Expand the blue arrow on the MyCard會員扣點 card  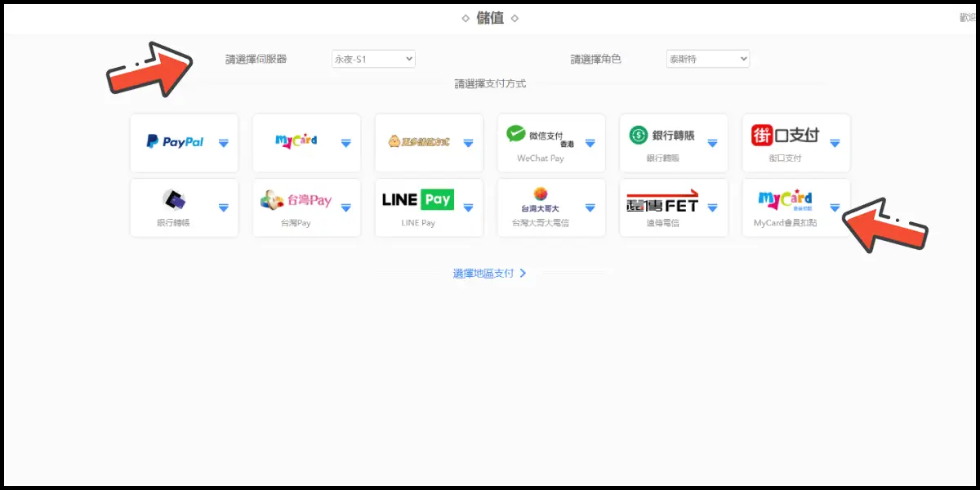coord(835,207)
